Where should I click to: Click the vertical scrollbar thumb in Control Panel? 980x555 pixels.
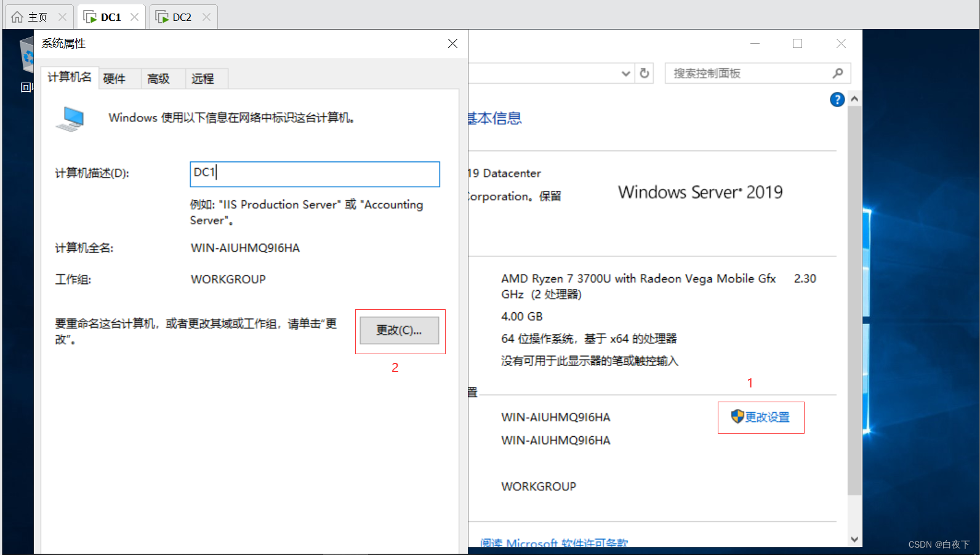pos(854,301)
